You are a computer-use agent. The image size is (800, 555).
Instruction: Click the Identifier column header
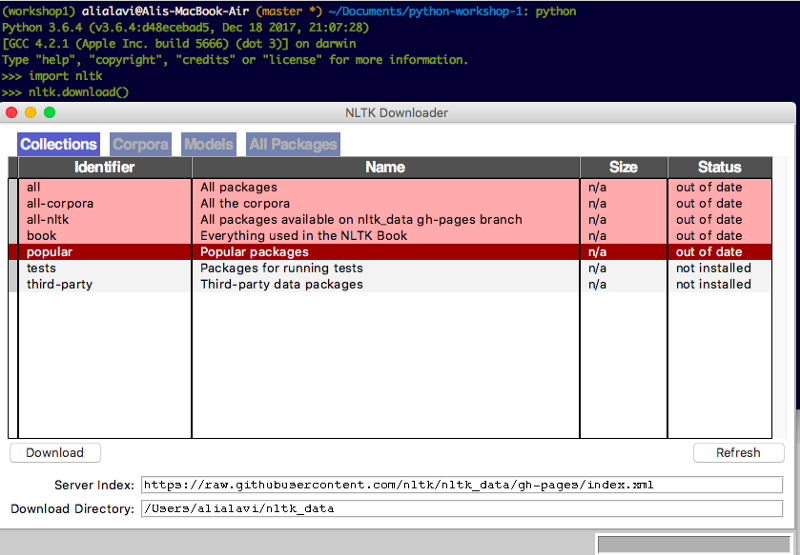click(x=105, y=167)
